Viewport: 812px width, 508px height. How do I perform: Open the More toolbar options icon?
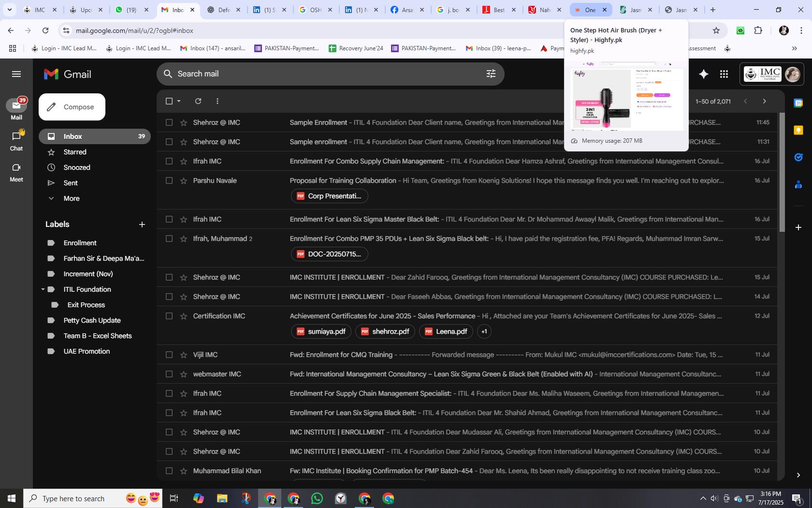[x=217, y=101]
